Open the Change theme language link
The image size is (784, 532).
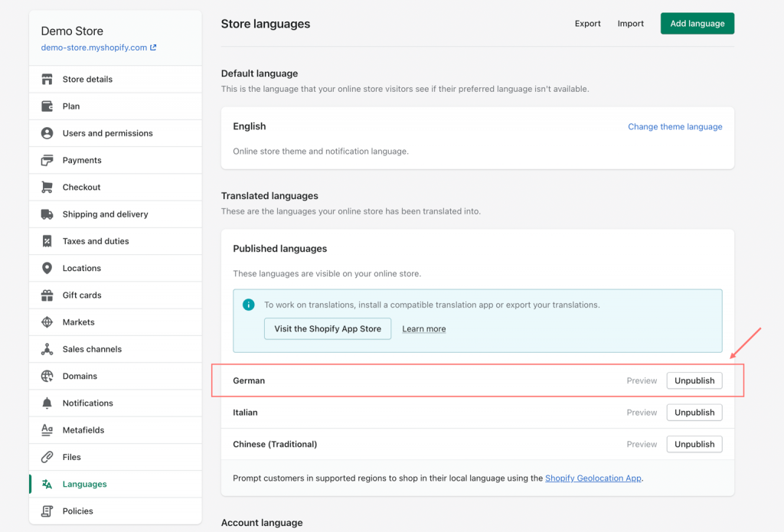[x=675, y=127]
